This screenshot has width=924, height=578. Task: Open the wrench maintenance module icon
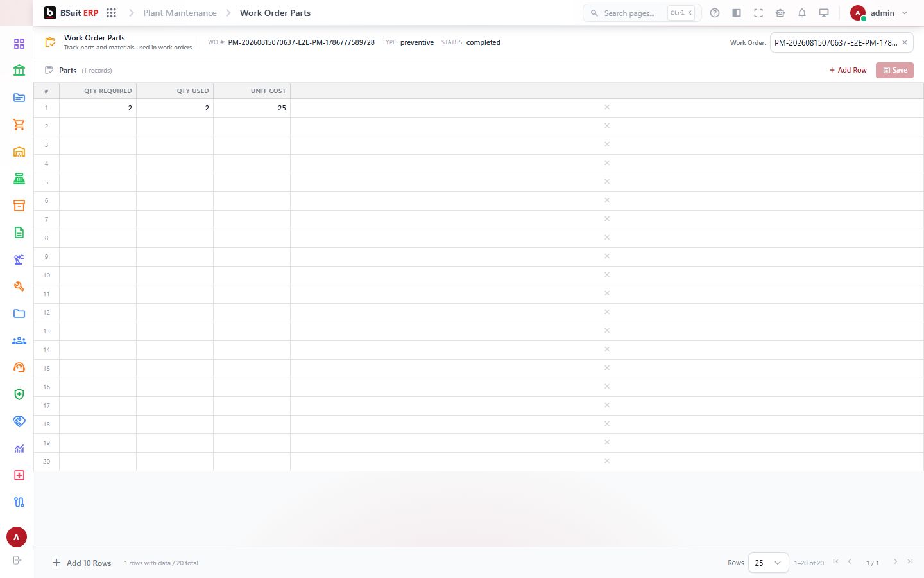click(x=19, y=286)
